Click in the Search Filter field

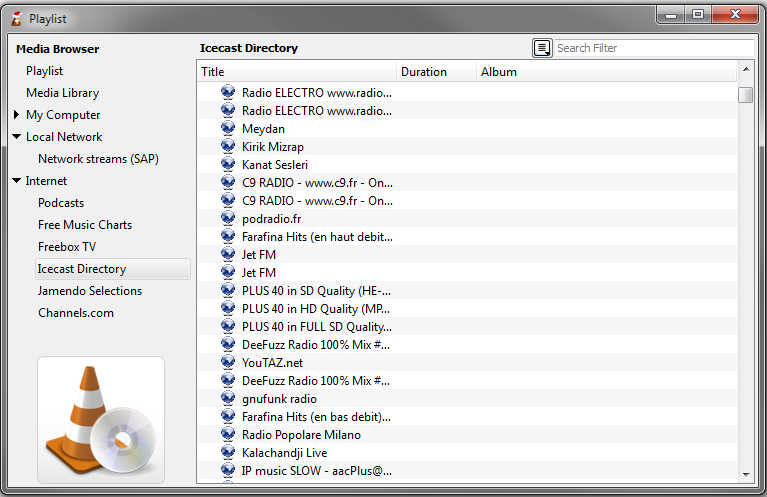pyautogui.click(x=652, y=48)
